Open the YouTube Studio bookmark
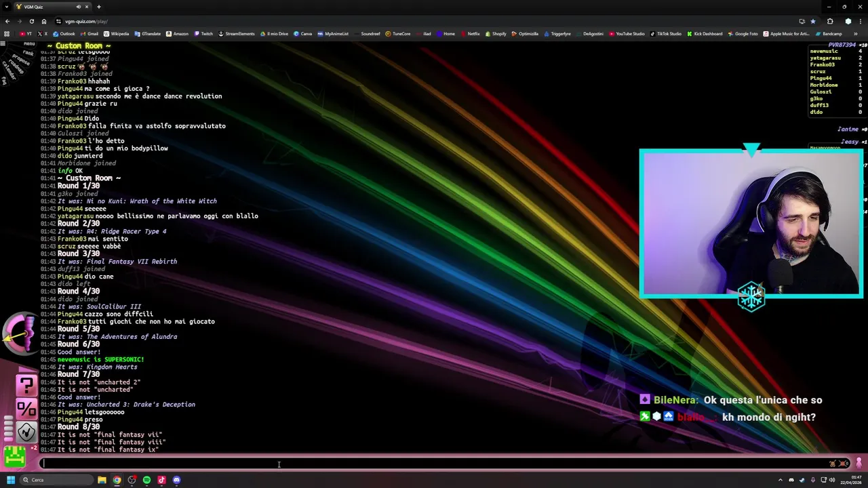The image size is (868, 488). pyautogui.click(x=627, y=34)
